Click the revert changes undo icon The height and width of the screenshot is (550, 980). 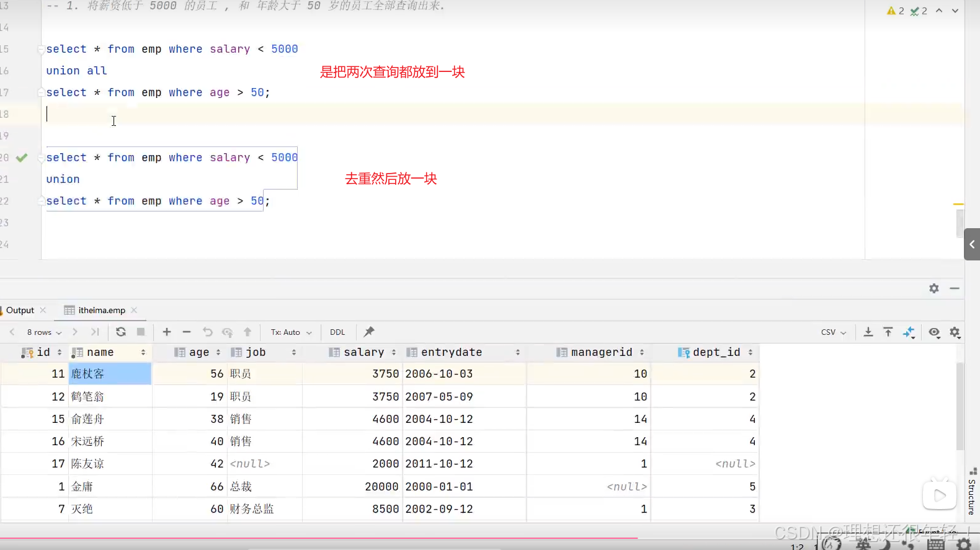click(x=208, y=332)
